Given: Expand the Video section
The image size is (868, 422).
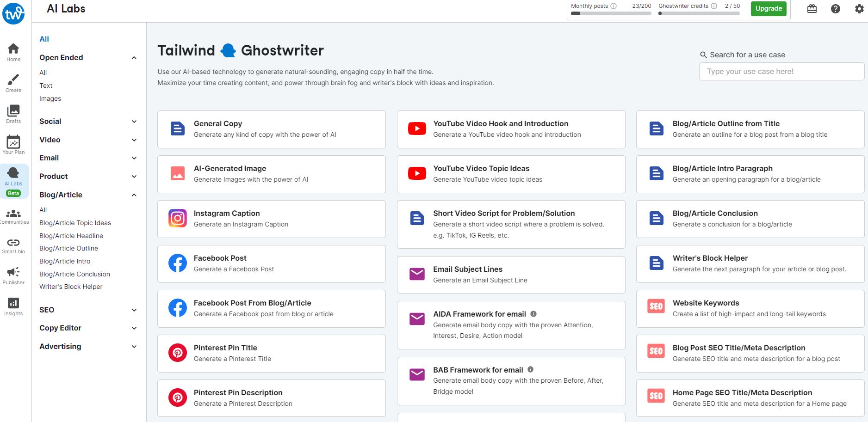Looking at the screenshot, I should [x=134, y=140].
